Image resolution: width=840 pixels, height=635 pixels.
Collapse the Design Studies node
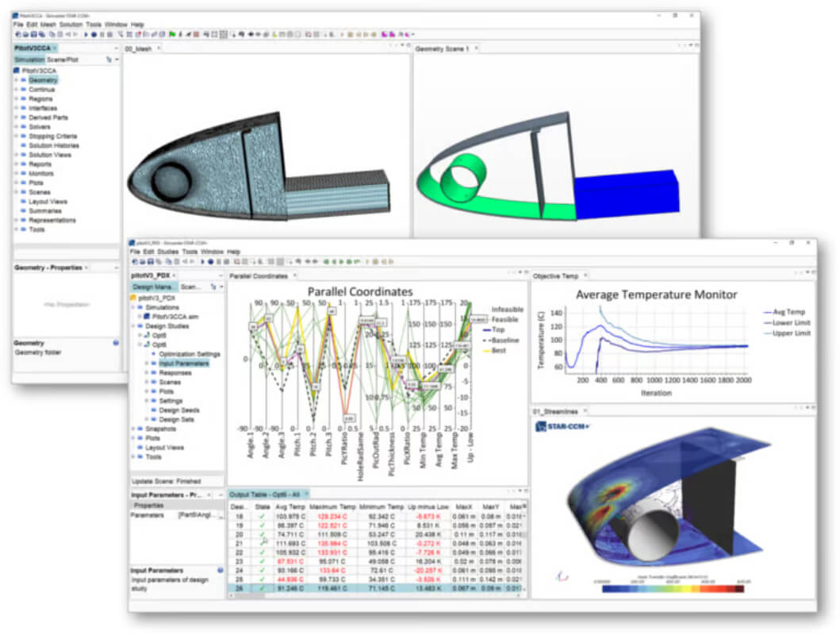133,325
